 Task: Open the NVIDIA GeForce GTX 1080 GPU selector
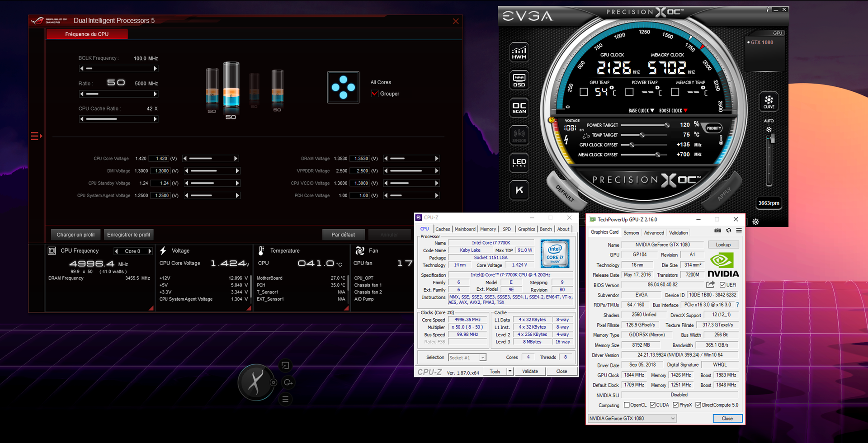(x=632, y=419)
